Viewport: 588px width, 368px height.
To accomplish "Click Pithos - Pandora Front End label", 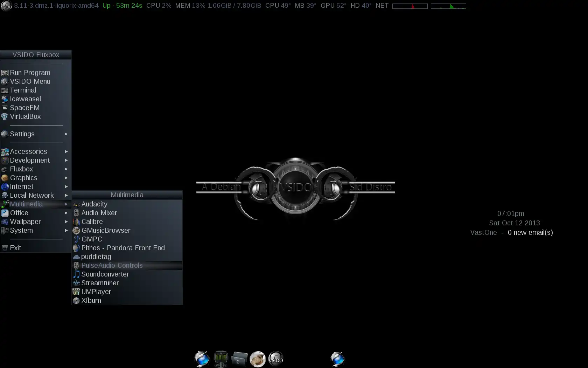I will tap(123, 248).
